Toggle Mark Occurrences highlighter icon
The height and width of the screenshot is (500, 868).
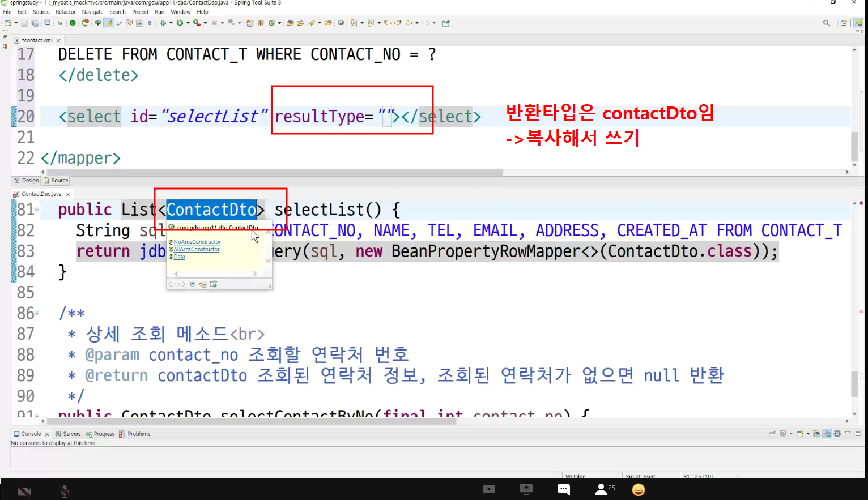point(109,23)
